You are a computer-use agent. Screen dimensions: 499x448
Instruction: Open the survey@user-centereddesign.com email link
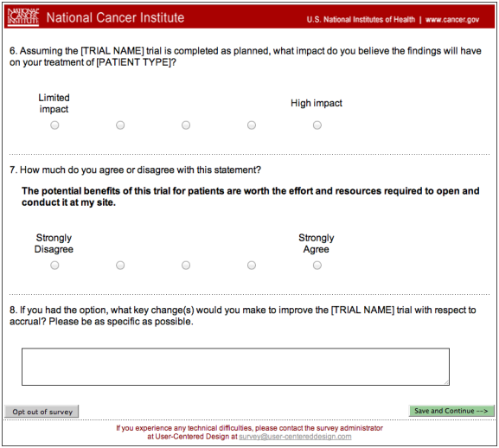[x=295, y=437]
